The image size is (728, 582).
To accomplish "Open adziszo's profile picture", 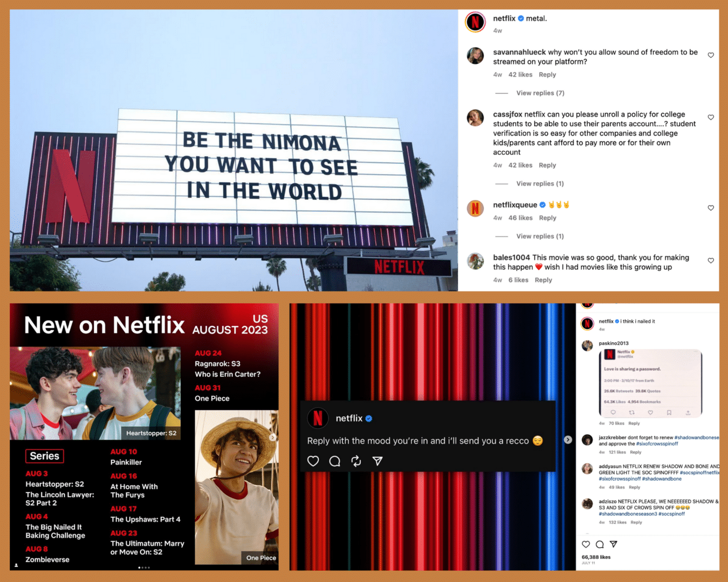I will point(587,504).
